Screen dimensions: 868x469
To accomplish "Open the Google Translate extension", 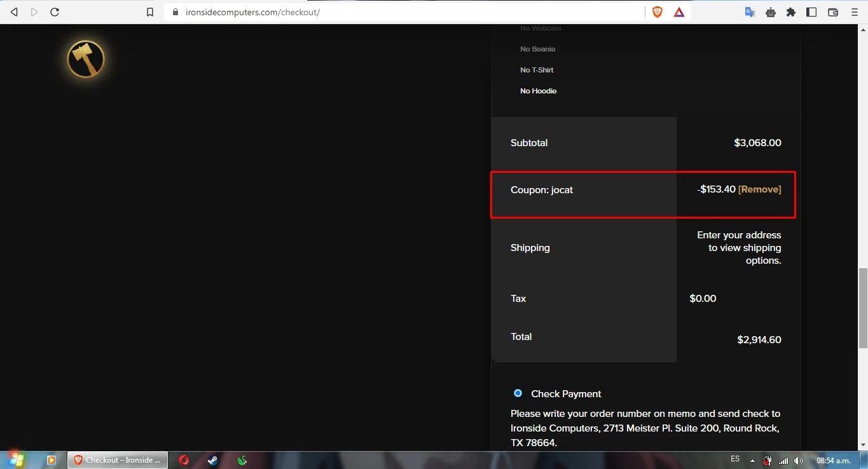I will tap(750, 12).
